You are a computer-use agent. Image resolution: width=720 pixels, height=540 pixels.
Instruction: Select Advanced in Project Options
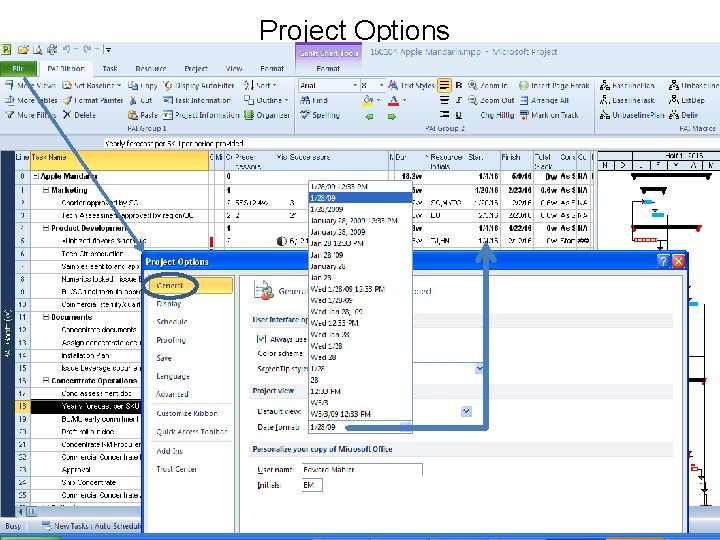tap(172, 394)
